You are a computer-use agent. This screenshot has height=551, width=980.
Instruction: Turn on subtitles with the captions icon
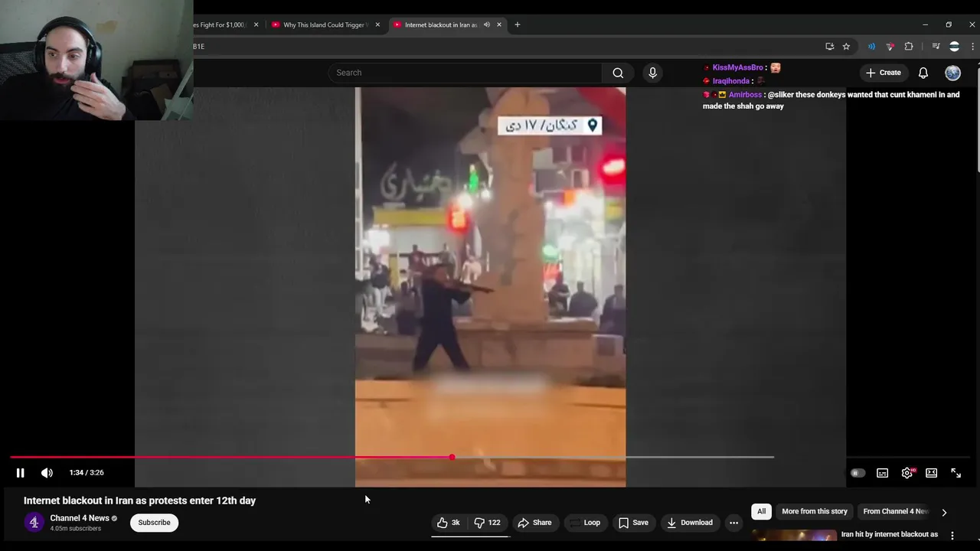point(882,473)
